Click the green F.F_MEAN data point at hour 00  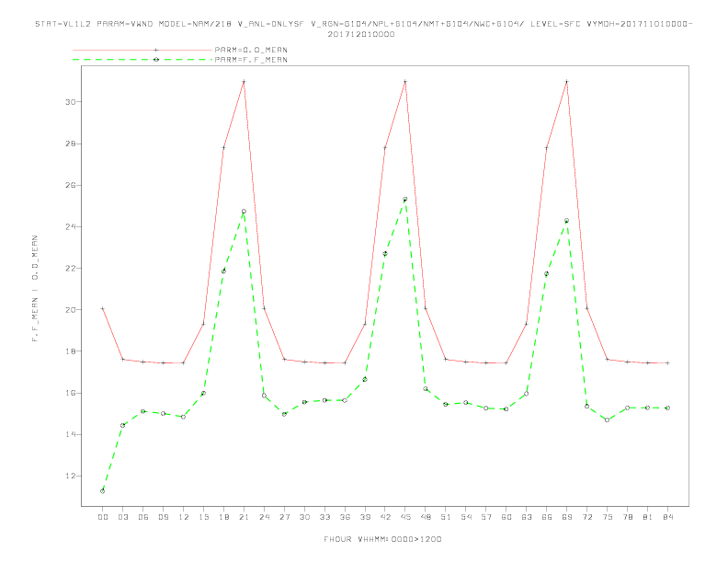click(x=103, y=491)
